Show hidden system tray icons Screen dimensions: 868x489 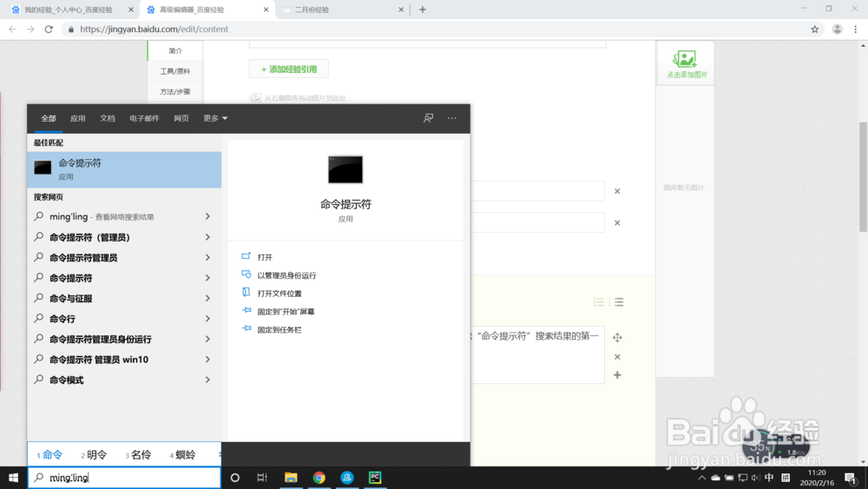pyautogui.click(x=701, y=478)
